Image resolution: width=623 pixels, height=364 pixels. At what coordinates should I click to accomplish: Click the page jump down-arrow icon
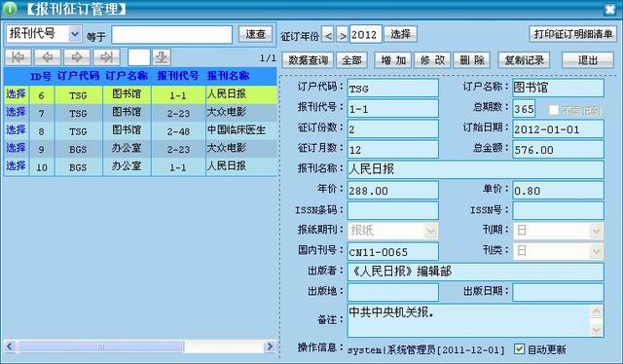coord(162,57)
